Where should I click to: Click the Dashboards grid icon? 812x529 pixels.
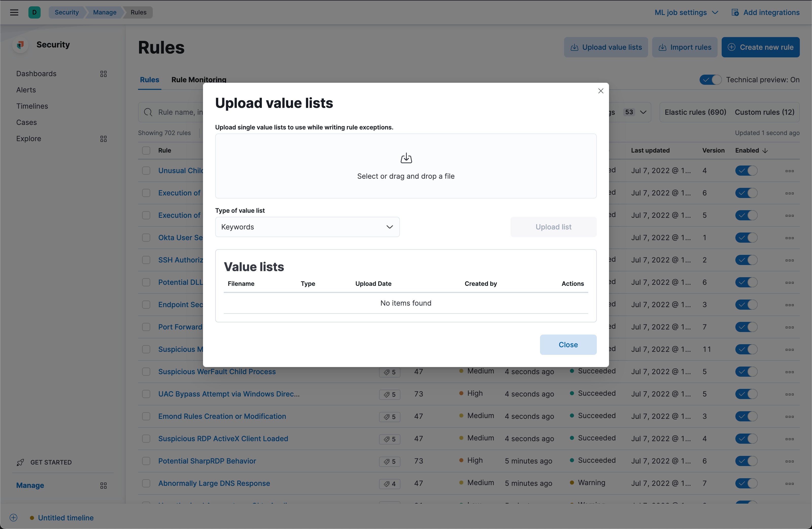coord(104,73)
